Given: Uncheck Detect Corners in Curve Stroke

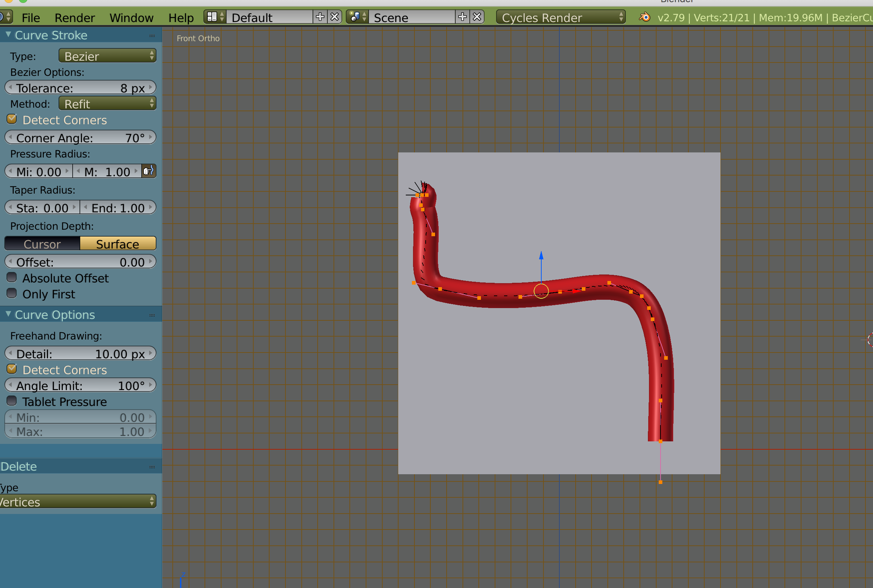Looking at the screenshot, I should (12, 120).
